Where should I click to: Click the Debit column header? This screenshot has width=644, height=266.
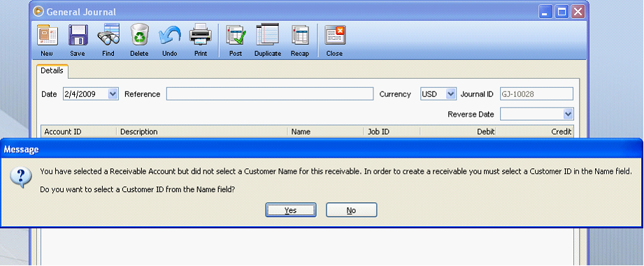point(459,131)
